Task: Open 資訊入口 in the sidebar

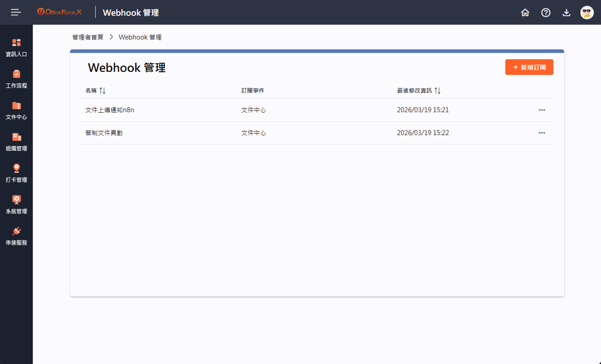Action: click(x=16, y=48)
